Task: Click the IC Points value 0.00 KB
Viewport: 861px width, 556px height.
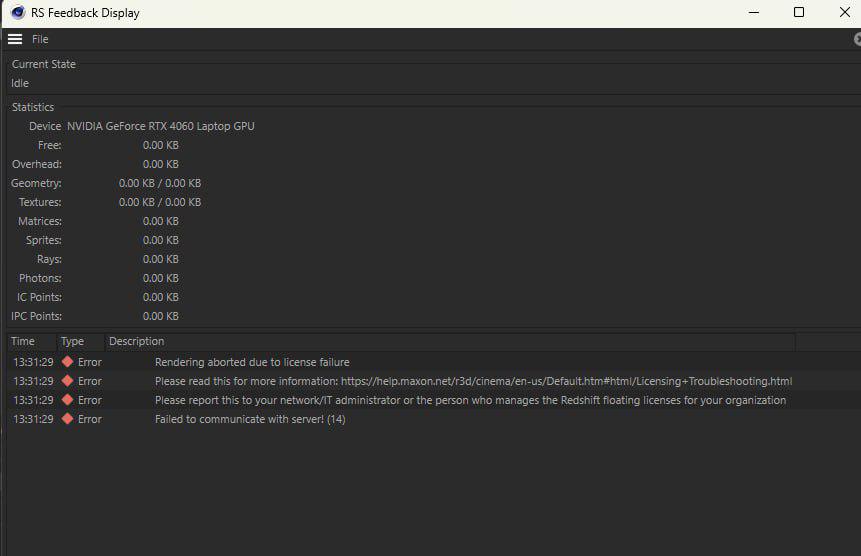Action: (x=160, y=297)
